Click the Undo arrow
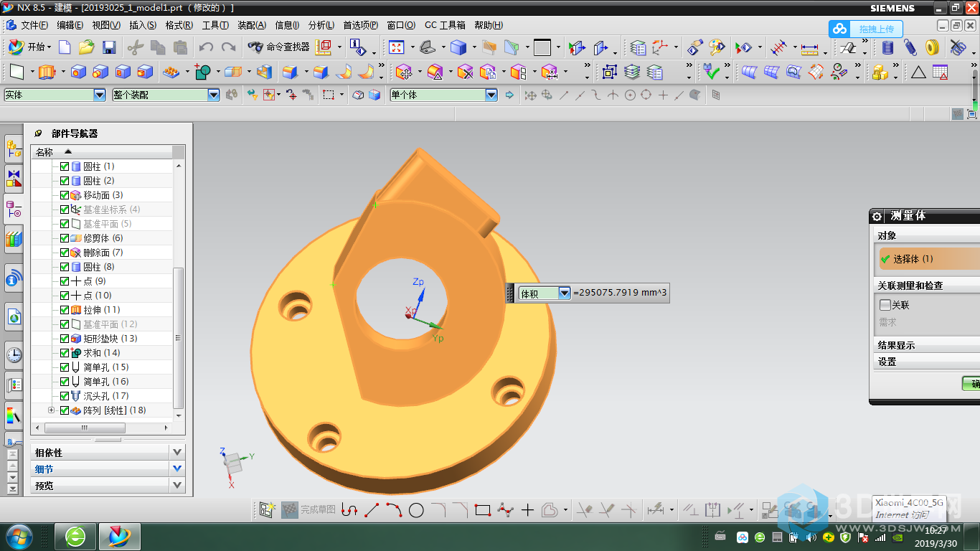The width and height of the screenshot is (980, 551). (x=206, y=47)
